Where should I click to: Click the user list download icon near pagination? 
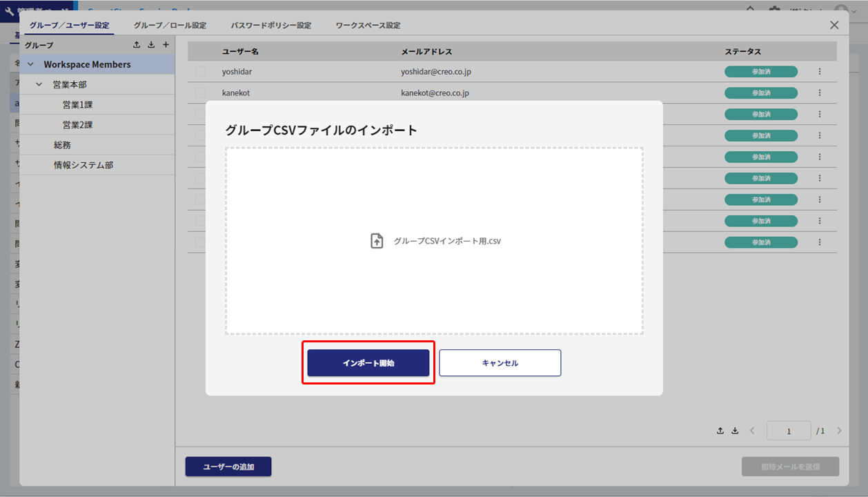pos(735,431)
